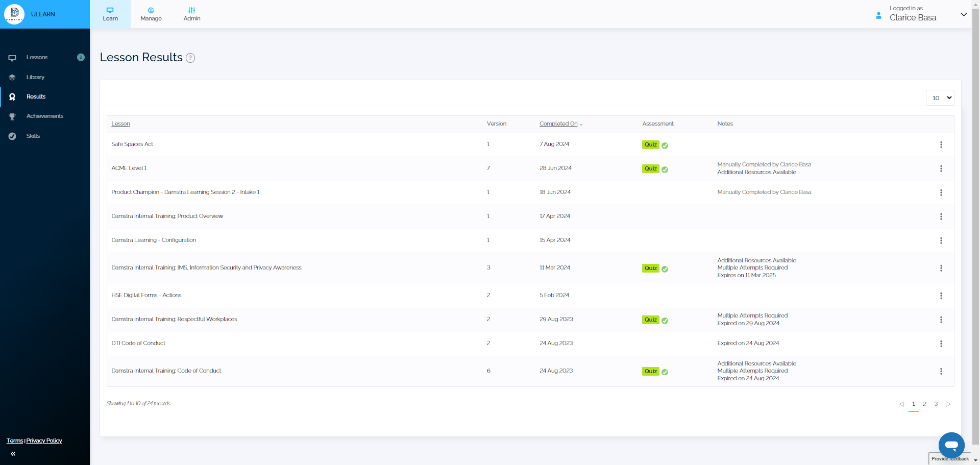Open Achievements in the sidebar
Screen dimensions: 980x465
(45, 116)
